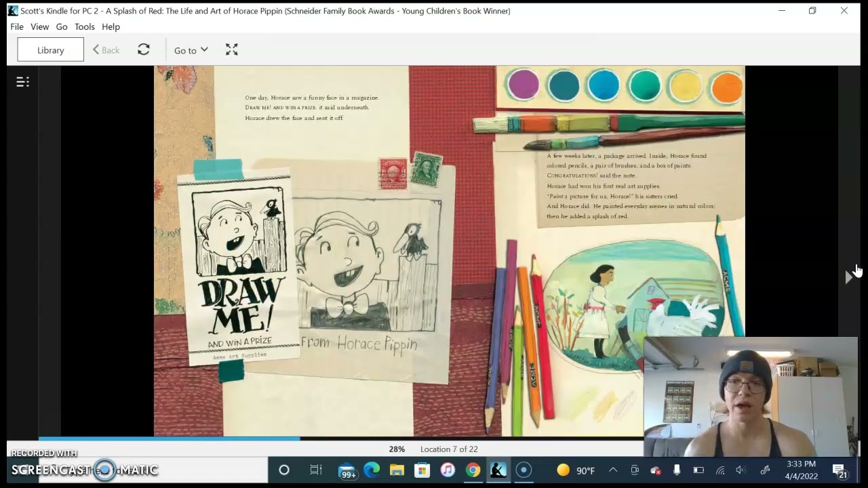Open the screen recorder taskbar icon
This screenshot has width=868, height=488.
tap(524, 470)
